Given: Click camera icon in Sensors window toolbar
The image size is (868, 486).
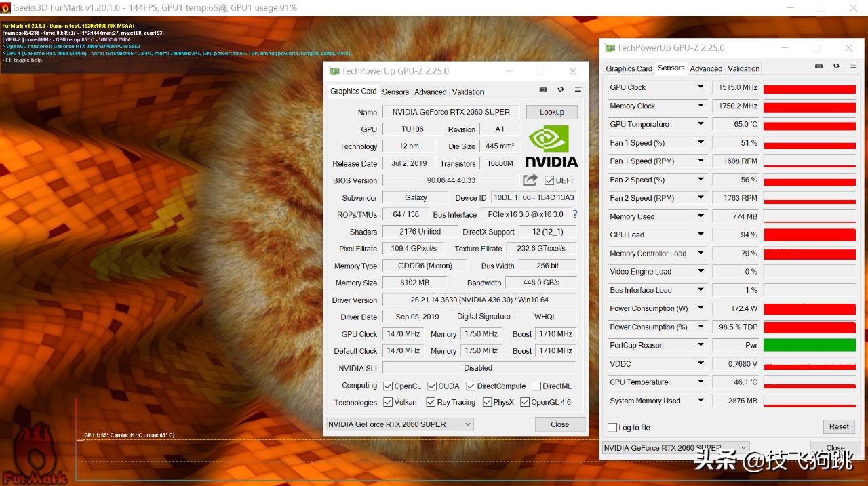Looking at the screenshot, I should click(x=818, y=66).
